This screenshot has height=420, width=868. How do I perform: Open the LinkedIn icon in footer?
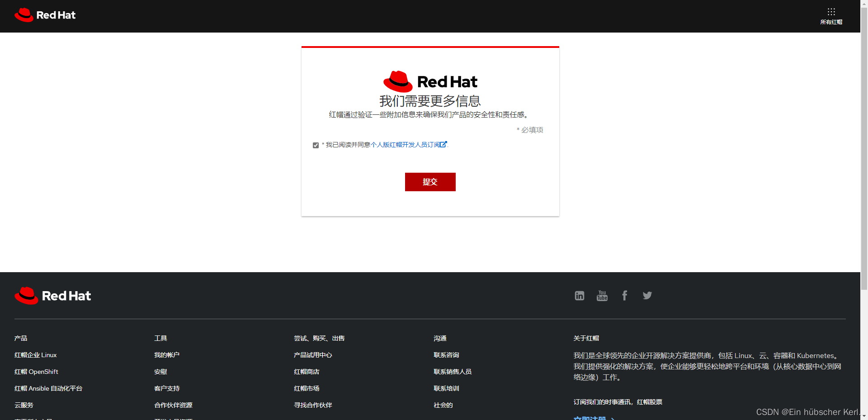coord(579,296)
